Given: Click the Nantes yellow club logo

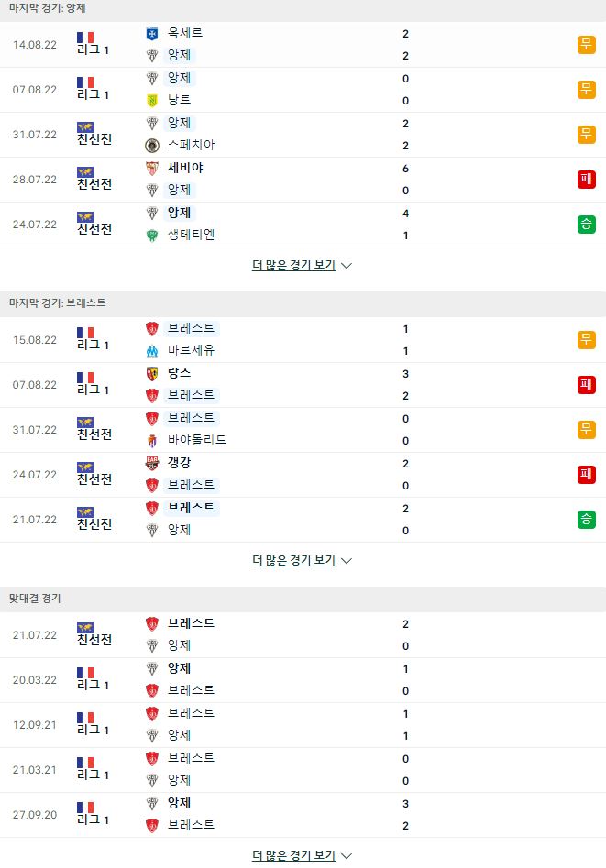Looking at the screenshot, I should coord(152,100).
